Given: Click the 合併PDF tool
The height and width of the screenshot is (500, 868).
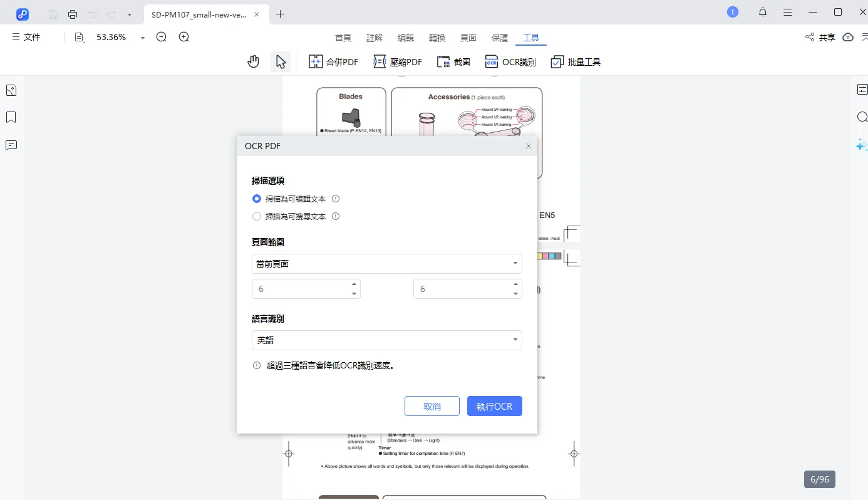Looking at the screenshot, I should (333, 62).
